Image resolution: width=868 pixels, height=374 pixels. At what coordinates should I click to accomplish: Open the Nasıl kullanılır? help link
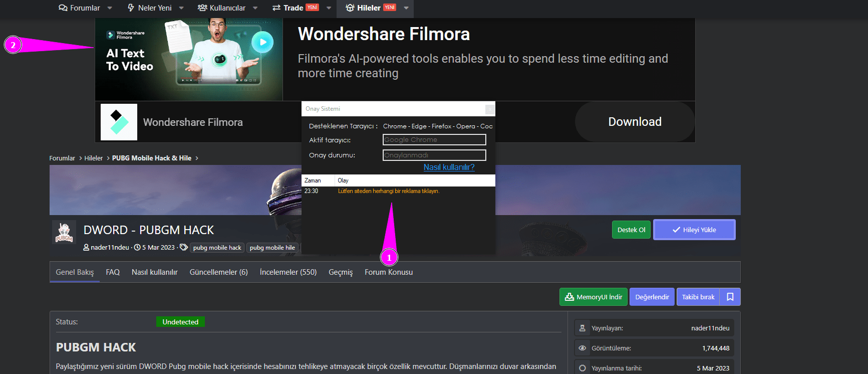coord(449,167)
